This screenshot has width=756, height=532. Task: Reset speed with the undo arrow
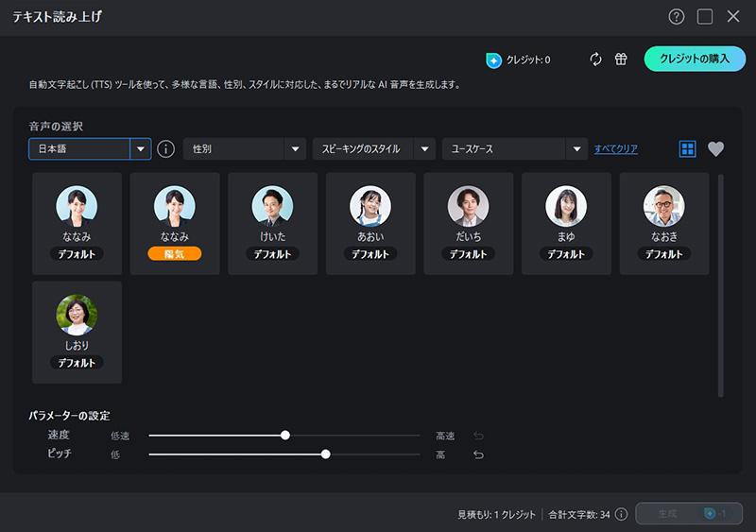click(x=478, y=436)
